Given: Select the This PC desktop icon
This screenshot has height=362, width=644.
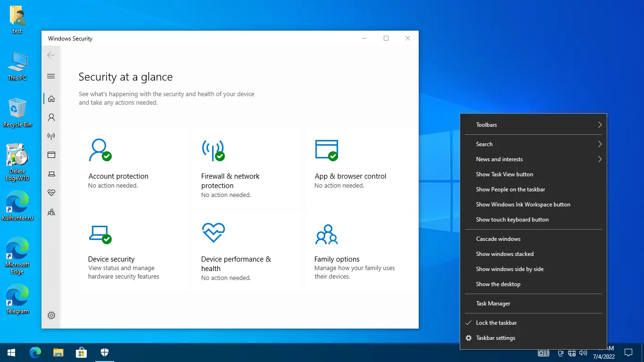Looking at the screenshot, I should tap(17, 66).
